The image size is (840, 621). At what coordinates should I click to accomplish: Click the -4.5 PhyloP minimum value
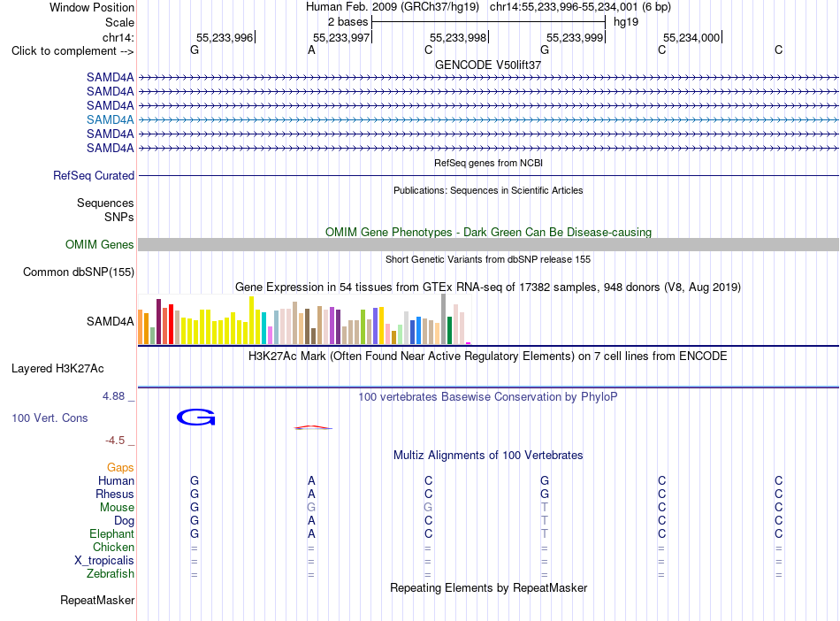pos(115,441)
